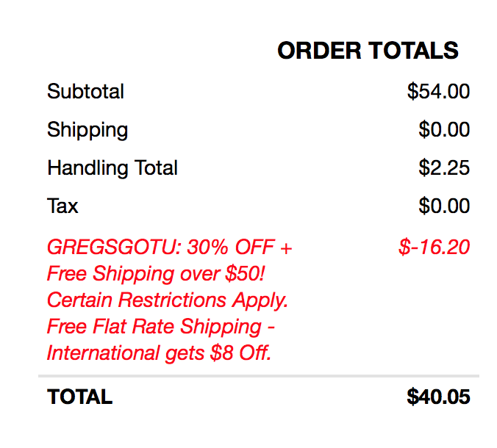Click the plus sign after 30% OFF
Image resolution: width=497 pixels, height=448 pixels.
click(286, 248)
